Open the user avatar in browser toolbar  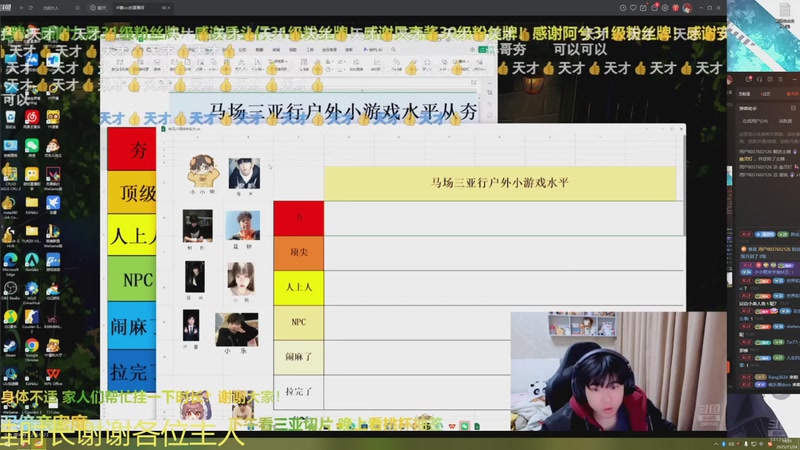[x=687, y=8]
